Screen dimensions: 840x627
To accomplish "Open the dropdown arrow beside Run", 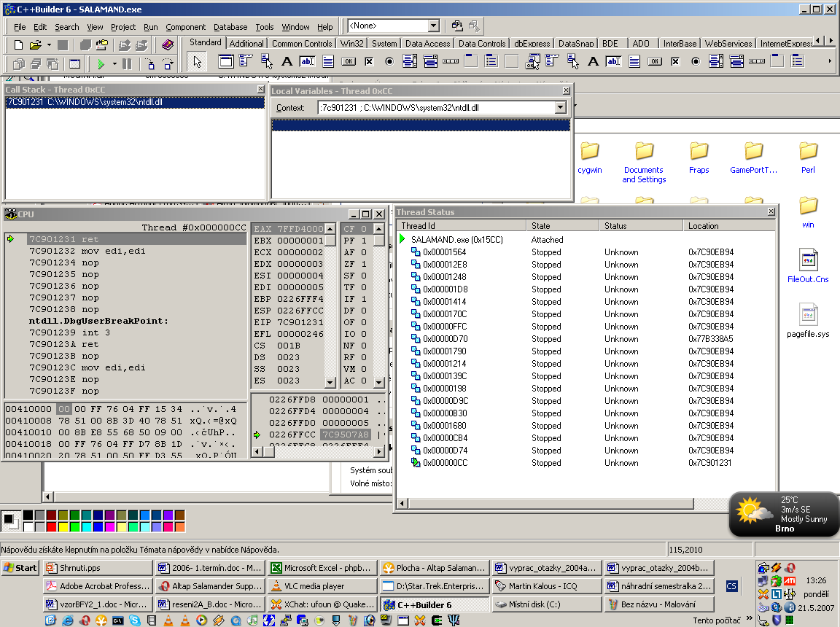I will click(114, 64).
